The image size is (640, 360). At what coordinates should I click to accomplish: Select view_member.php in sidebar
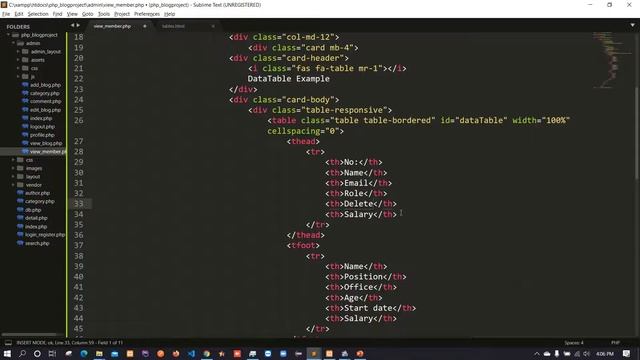(x=47, y=152)
